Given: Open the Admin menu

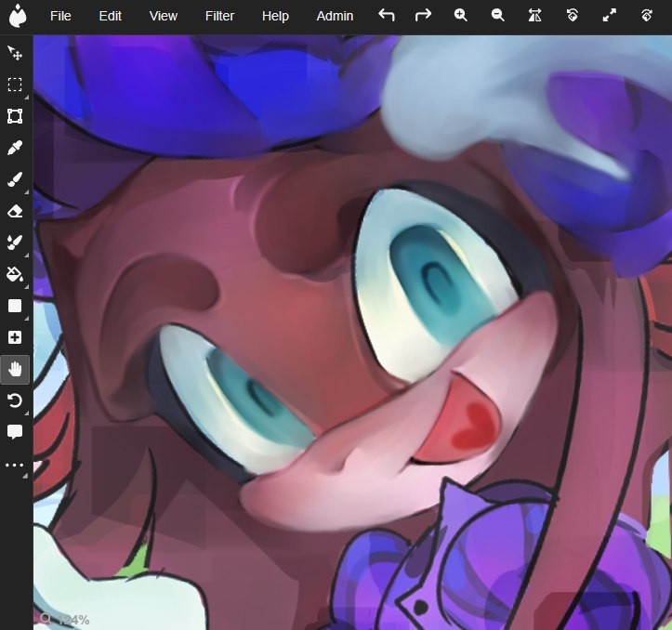Looking at the screenshot, I should pos(335,16).
